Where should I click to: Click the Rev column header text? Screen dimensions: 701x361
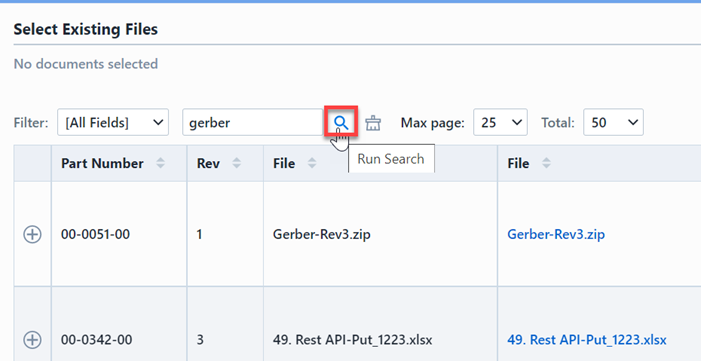(x=208, y=164)
